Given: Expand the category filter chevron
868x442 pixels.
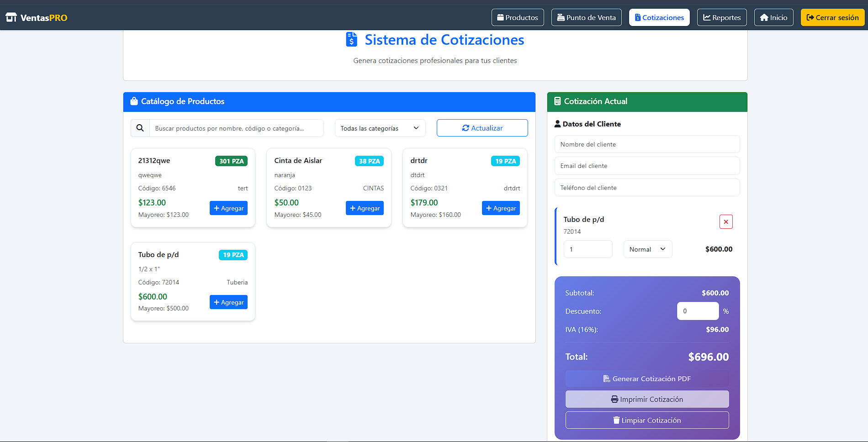Looking at the screenshot, I should click(415, 128).
